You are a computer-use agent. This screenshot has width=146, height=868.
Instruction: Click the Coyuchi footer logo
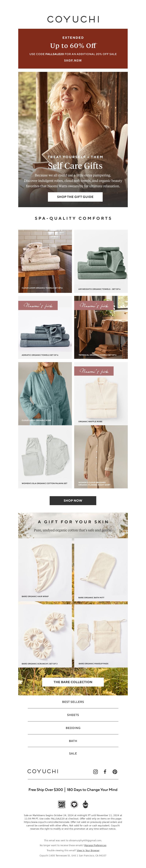click(x=43, y=771)
